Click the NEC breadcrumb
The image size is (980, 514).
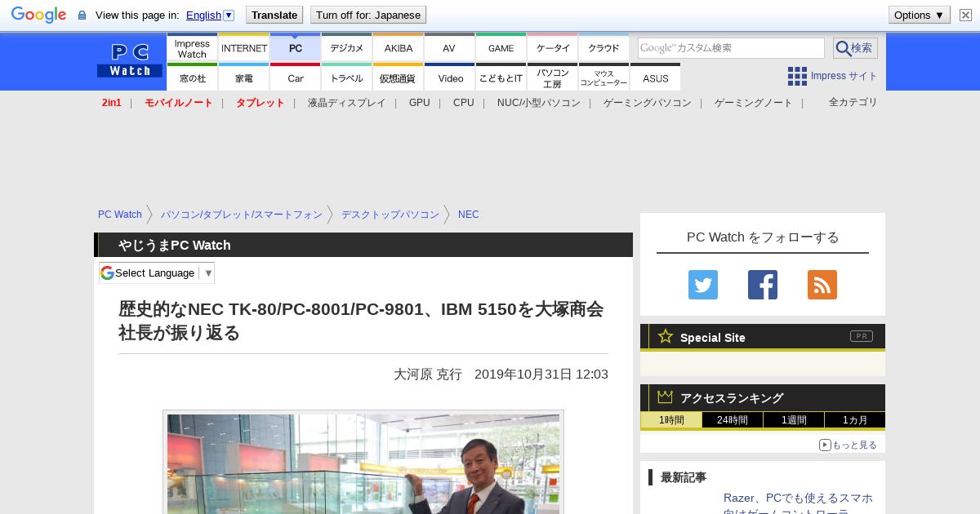[468, 215]
